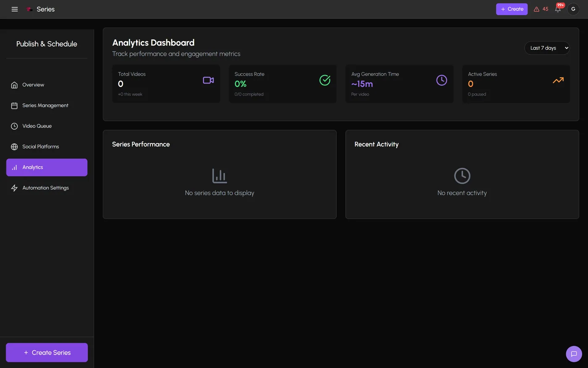Click the green checkmark icon in Success Rate
This screenshot has height=368, width=588.
coord(325,80)
